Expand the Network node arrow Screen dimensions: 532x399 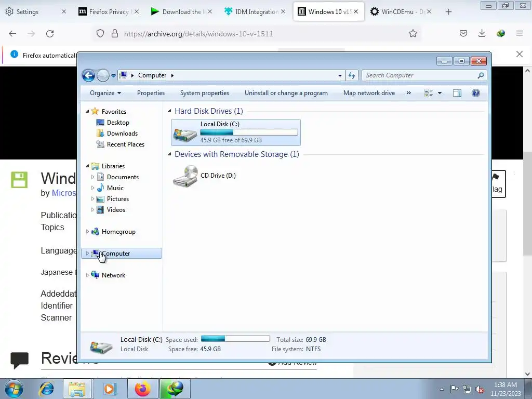tap(87, 275)
